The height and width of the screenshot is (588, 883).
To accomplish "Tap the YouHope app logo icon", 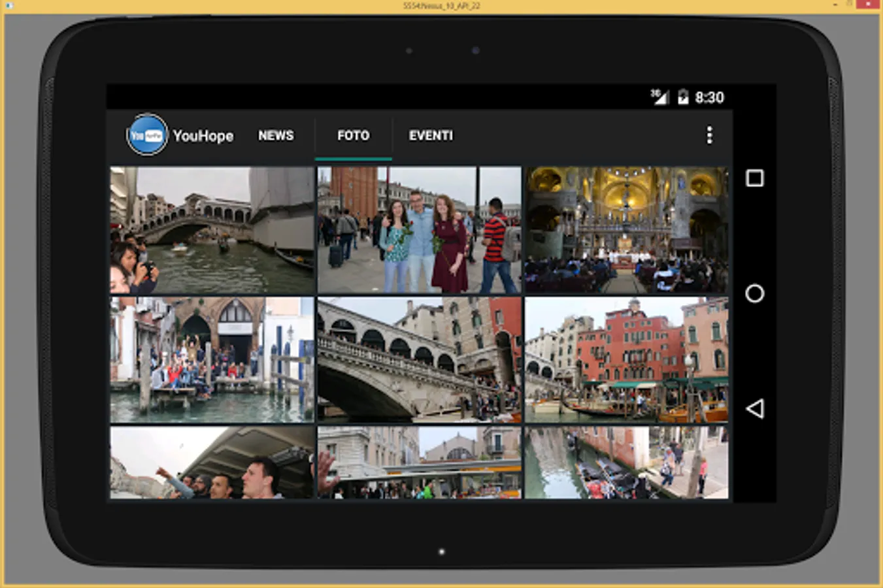I will (x=146, y=135).
